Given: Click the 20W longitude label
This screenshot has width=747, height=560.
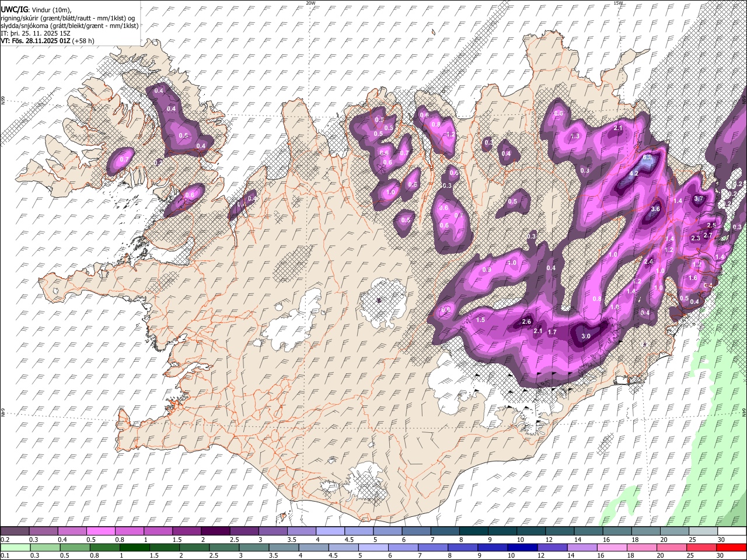Looking at the screenshot, I should (x=310, y=3).
